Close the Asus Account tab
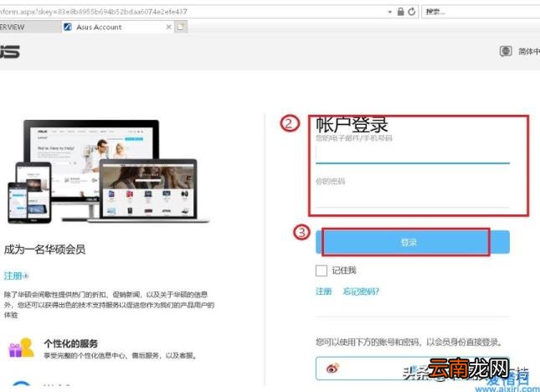Viewport: 540px width, 392px height. click(x=169, y=27)
